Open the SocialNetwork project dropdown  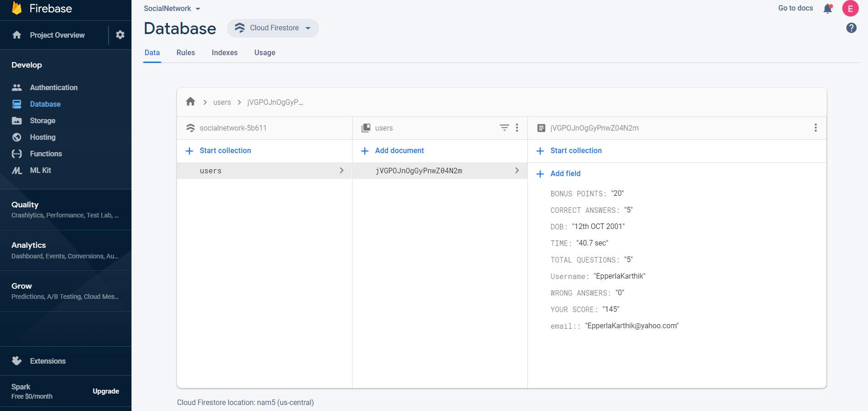tap(172, 8)
